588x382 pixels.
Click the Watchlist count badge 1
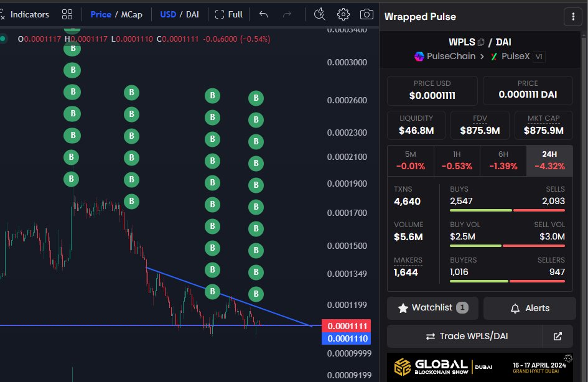[462, 308]
